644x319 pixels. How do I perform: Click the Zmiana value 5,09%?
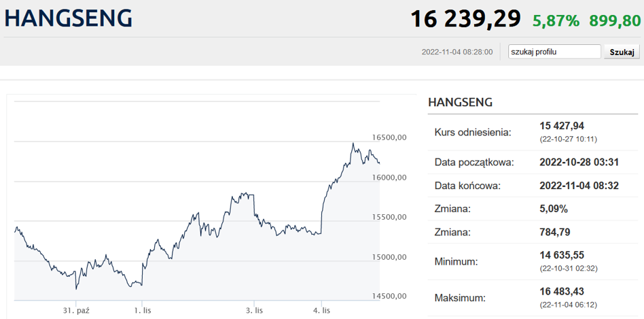(554, 209)
